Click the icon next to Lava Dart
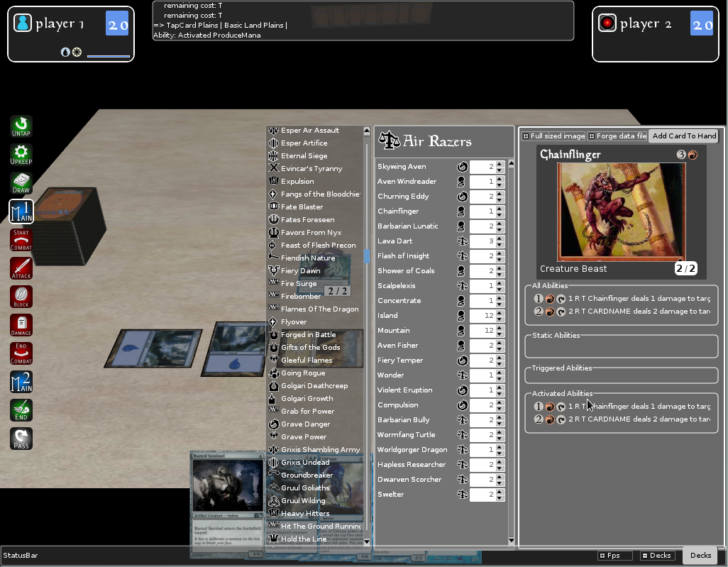The image size is (728, 567). [x=462, y=241]
